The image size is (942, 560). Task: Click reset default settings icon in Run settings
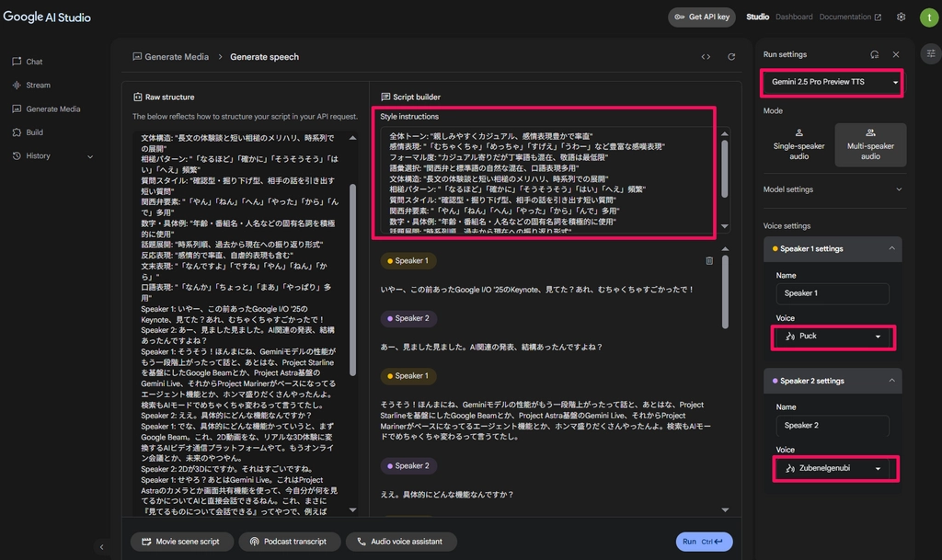[x=874, y=54]
